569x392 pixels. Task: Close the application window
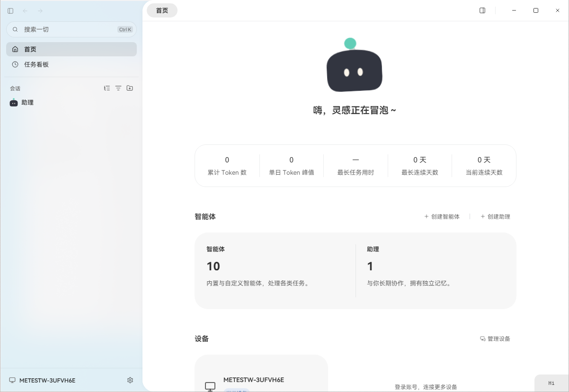click(558, 10)
